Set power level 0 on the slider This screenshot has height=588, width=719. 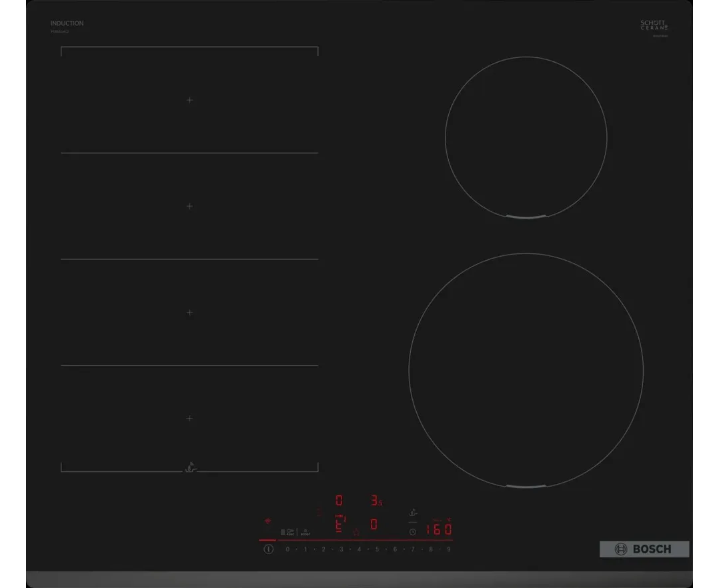pos(287,549)
